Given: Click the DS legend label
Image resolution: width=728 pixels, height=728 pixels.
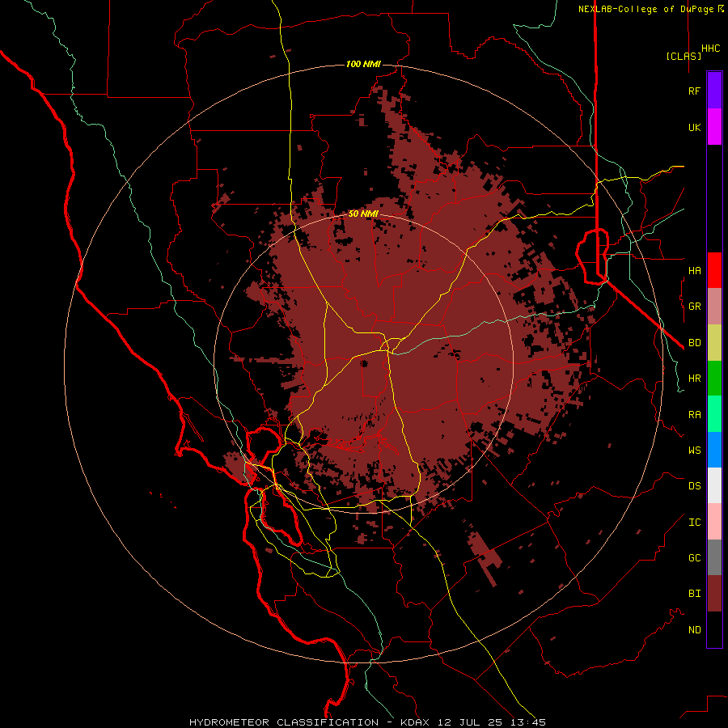Looking at the screenshot, I should [694, 485].
